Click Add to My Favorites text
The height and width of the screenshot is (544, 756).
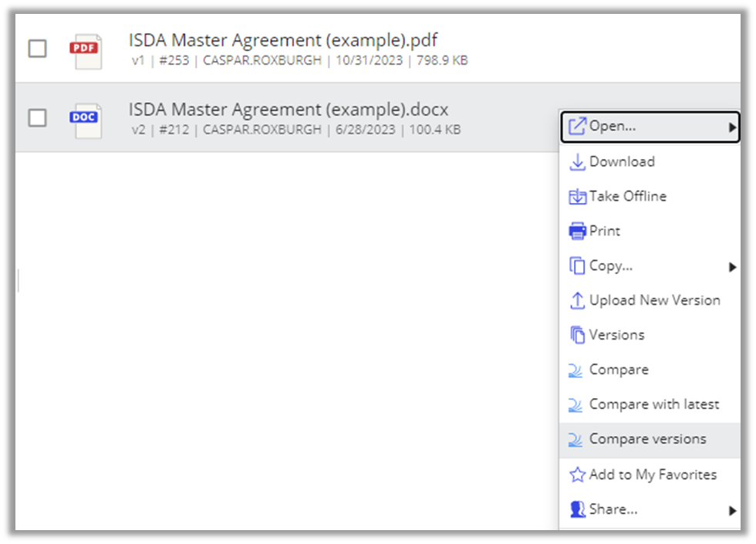point(653,475)
